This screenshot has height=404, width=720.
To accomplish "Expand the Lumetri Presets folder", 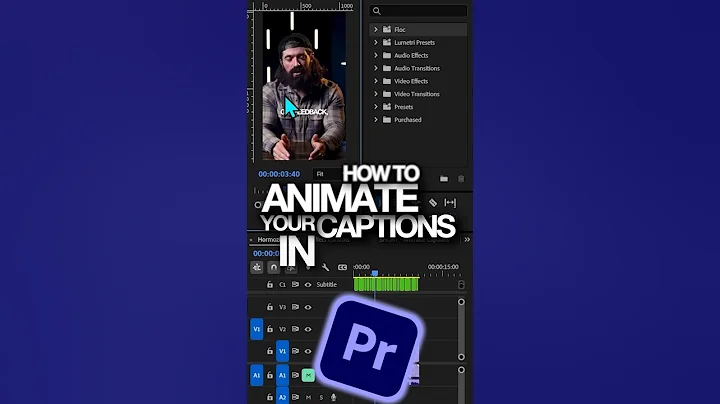I will [x=376, y=42].
